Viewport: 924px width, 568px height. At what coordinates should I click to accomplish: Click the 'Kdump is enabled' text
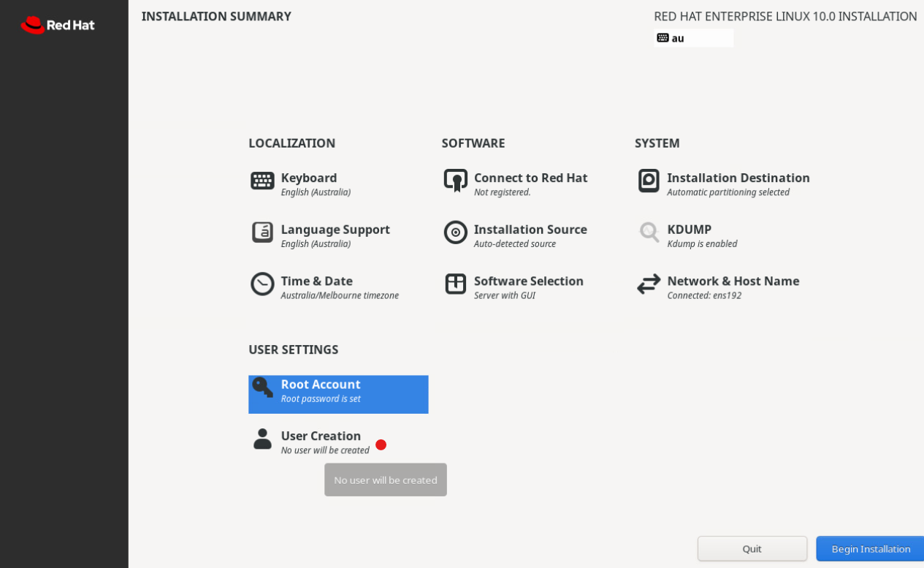click(x=702, y=244)
